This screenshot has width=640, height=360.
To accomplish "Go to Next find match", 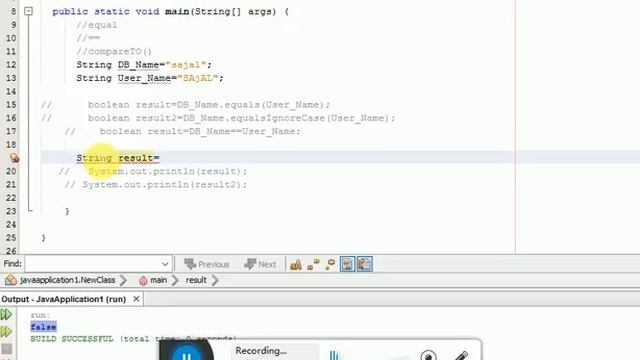I will [260, 264].
